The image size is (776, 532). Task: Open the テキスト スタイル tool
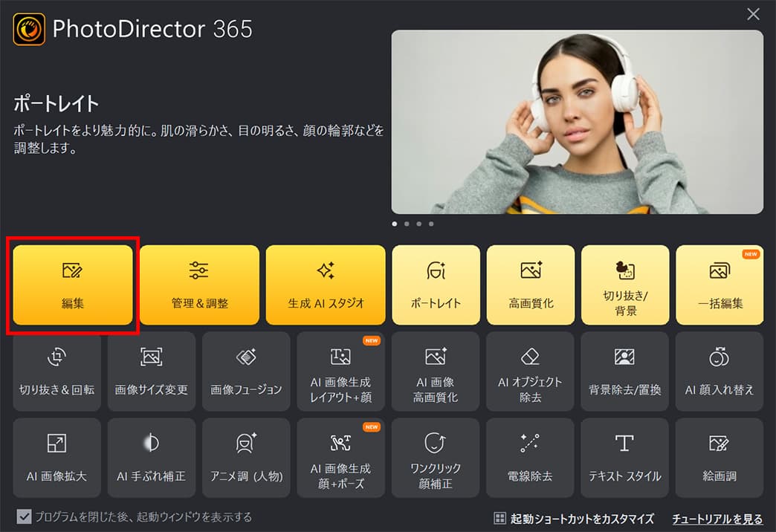pos(625,458)
